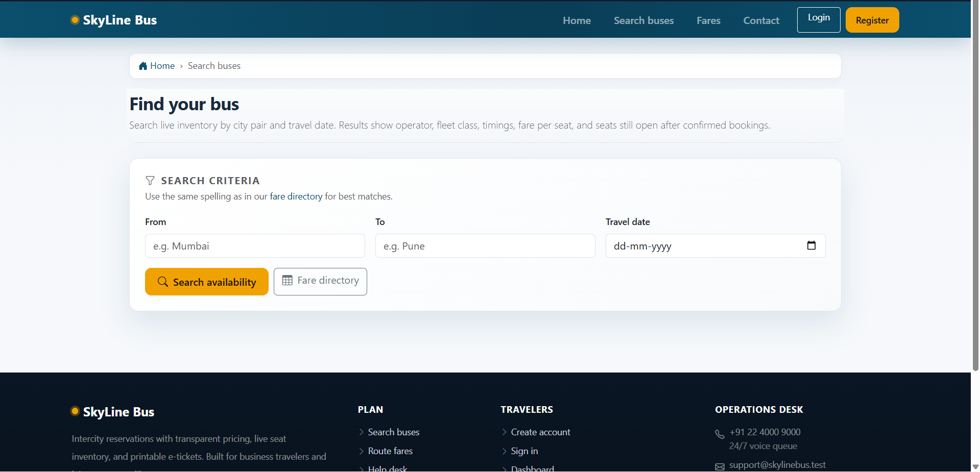Click the orange Register button
Viewport: 980px width, 472px height.
[872, 20]
